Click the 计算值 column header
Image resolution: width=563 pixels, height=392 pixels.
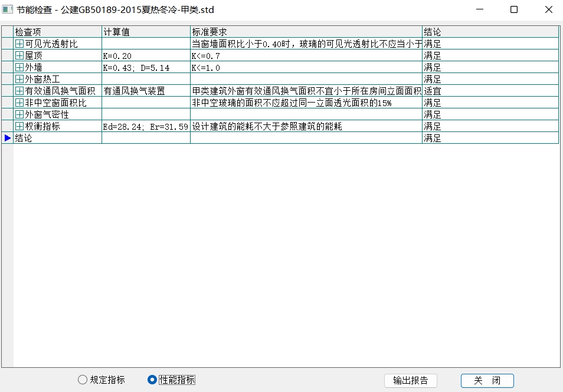click(145, 32)
